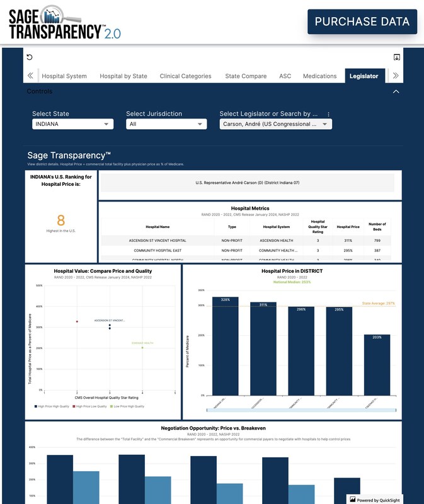
Task: Open the Select Jurisdiction dropdown
Action: pyautogui.click(x=166, y=124)
